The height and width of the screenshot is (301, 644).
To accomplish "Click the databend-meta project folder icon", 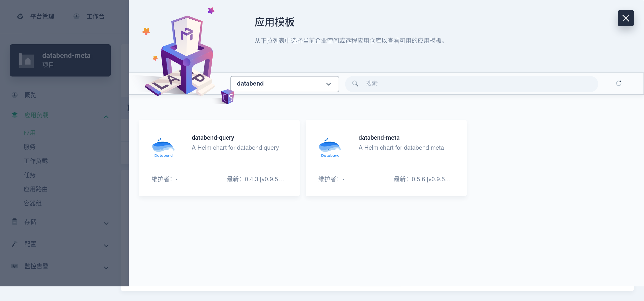I will 26,60.
